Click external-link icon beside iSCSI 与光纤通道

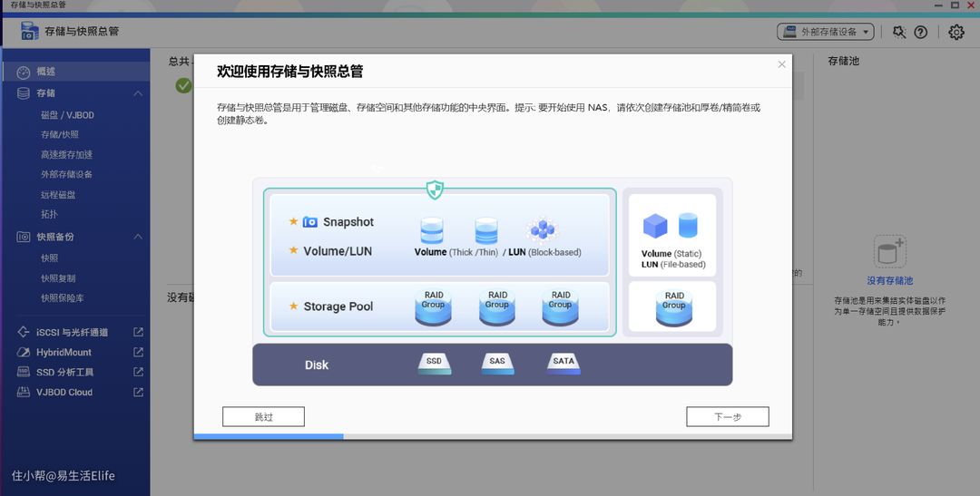138,333
